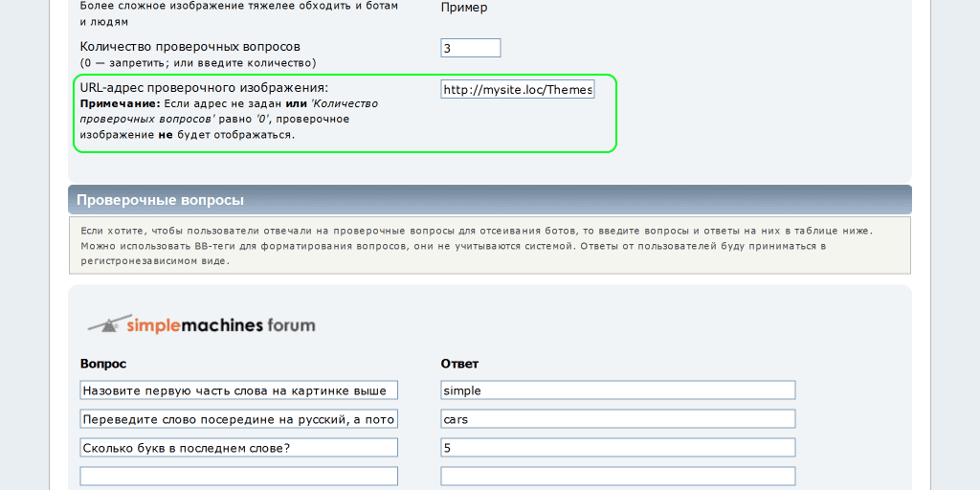This screenshot has width=980, height=490.
Task: Focus the empty fourth answer field
Action: (617, 477)
